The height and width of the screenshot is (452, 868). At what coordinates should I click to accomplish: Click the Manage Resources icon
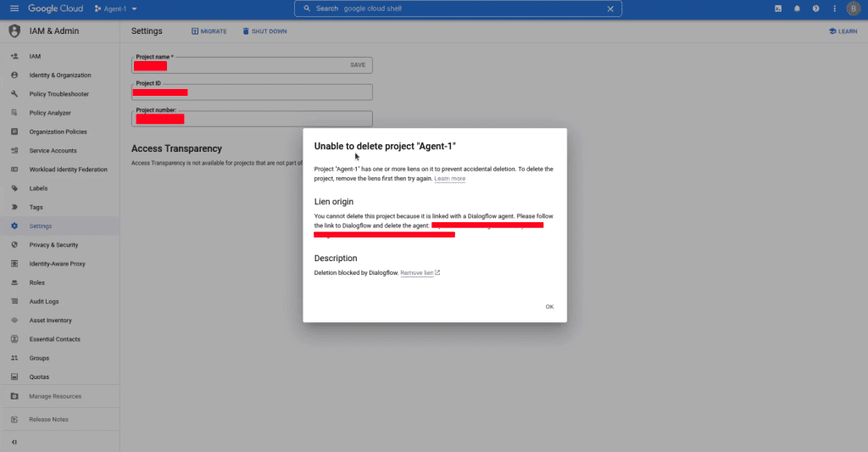pyautogui.click(x=14, y=396)
